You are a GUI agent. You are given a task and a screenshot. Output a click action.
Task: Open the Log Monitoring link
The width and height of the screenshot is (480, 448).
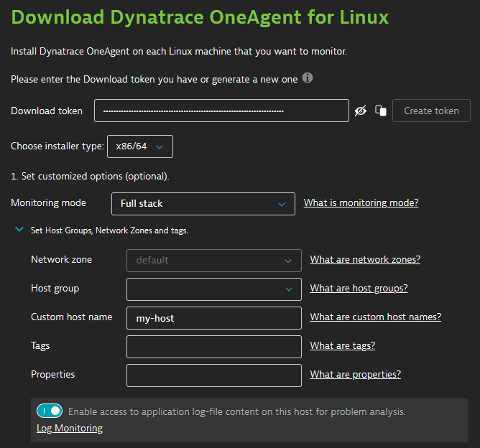tap(70, 429)
